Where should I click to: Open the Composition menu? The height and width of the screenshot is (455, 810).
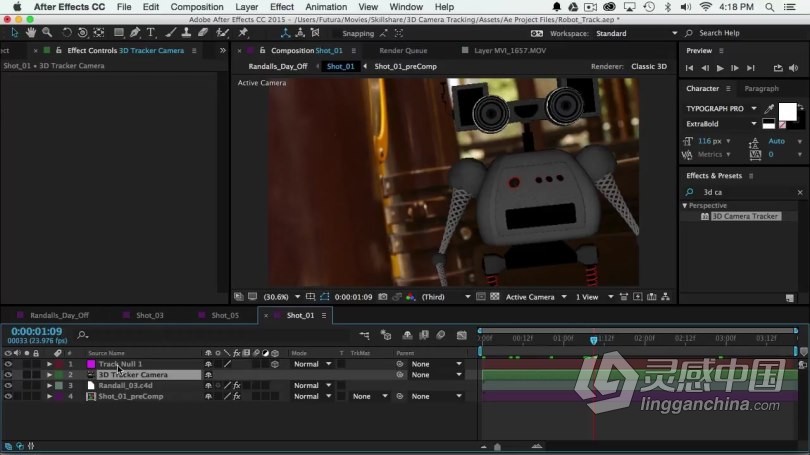[x=197, y=7]
